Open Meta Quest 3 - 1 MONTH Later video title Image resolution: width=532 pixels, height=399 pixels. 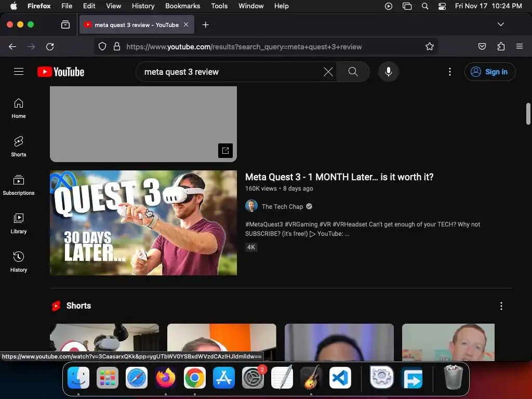tap(339, 177)
